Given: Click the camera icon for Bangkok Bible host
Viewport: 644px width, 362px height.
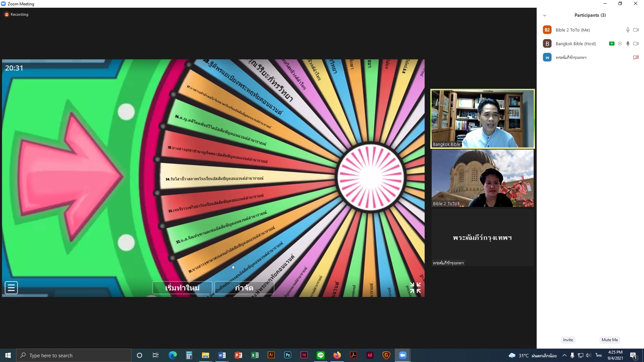Looking at the screenshot, I should coord(636,44).
